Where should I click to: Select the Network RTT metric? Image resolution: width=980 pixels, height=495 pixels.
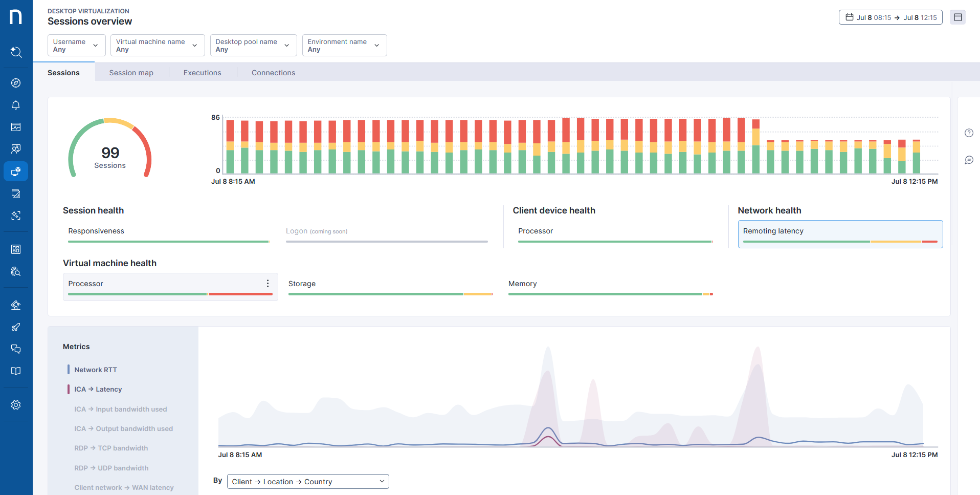pyautogui.click(x=96, y=369)
